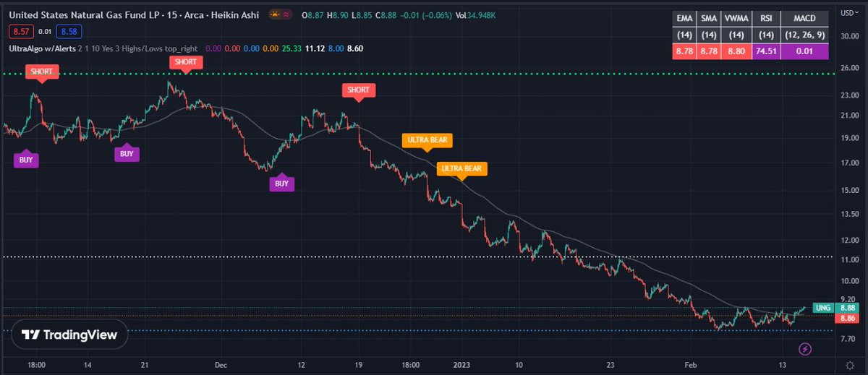The height and width of the screenshot is (375, 868).
Task: Click the lower ULTRA BEAR label
Action: point(461,168)
